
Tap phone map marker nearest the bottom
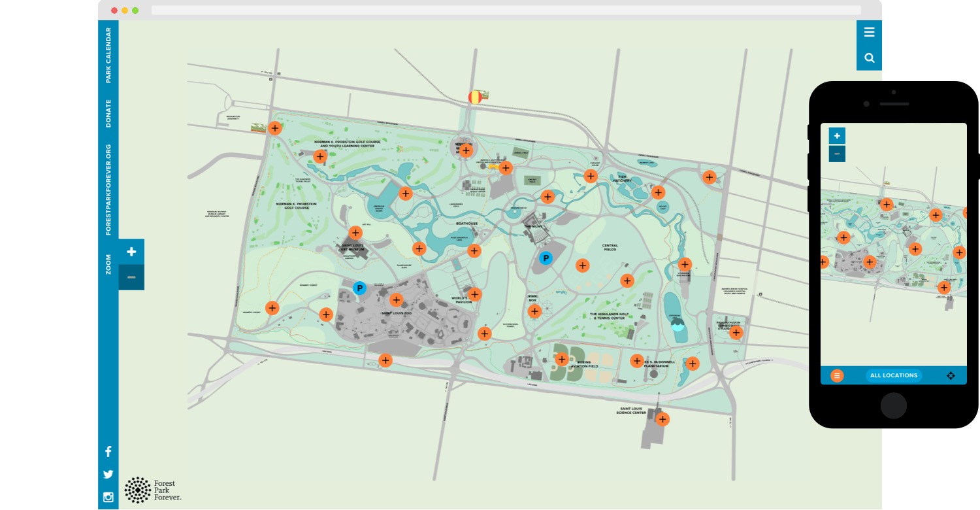coord(944,287)
